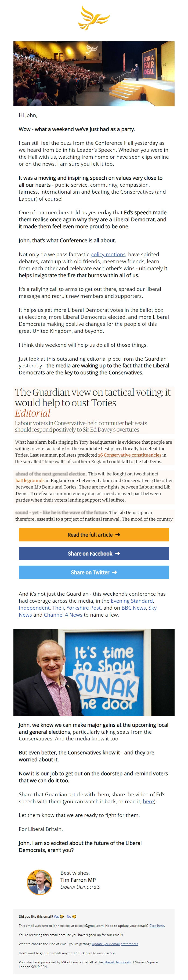The image size is (188, 980).
Task: Click the Liberal Democrats bird logo
Action: click(94, 18)
